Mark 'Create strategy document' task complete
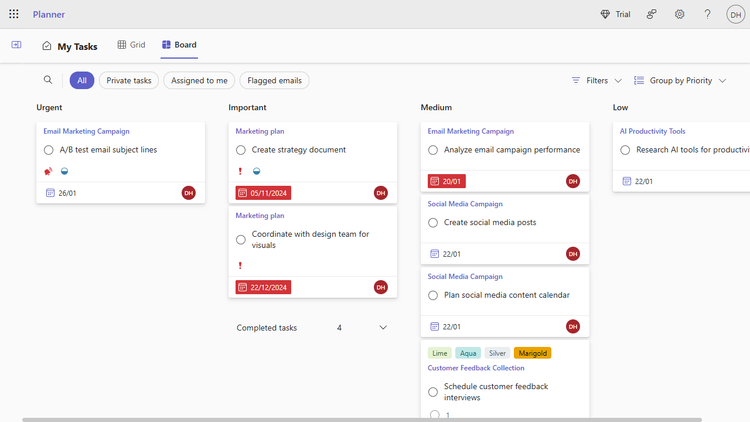This screenshot has height=422, width=750. point(241,150)
